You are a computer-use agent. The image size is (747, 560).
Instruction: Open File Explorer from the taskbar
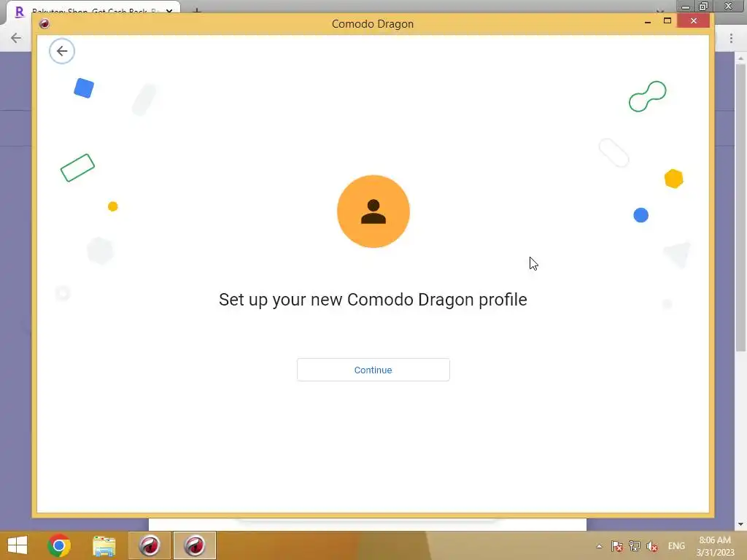pyautogui.click(x=104, y=545)
